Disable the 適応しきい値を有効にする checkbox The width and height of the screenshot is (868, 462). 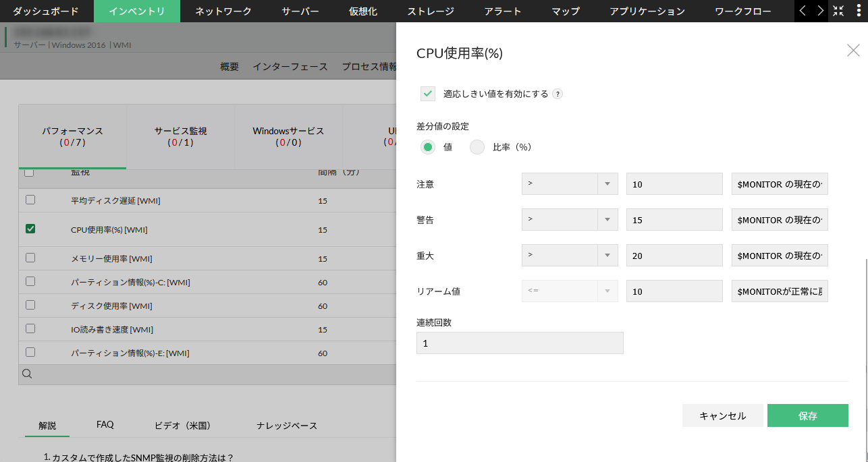tap(427, 94)
